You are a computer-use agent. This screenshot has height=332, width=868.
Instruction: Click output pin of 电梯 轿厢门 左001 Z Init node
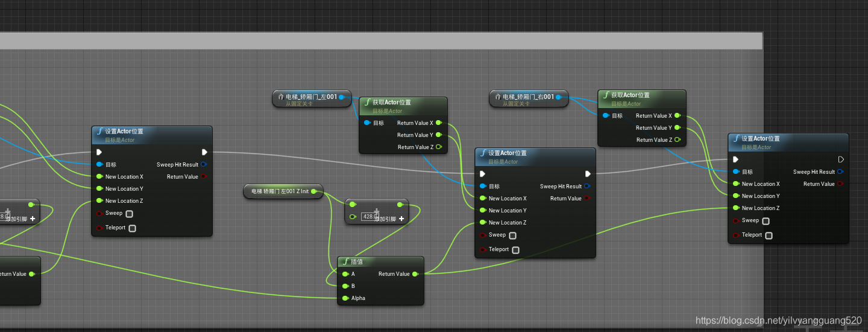[x=314, y=191]
